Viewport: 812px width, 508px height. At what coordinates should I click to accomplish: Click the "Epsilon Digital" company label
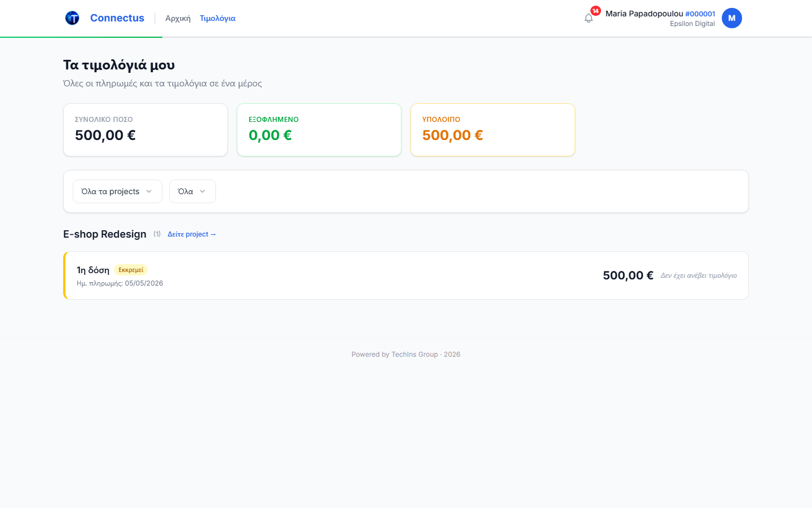pos(692,24)
